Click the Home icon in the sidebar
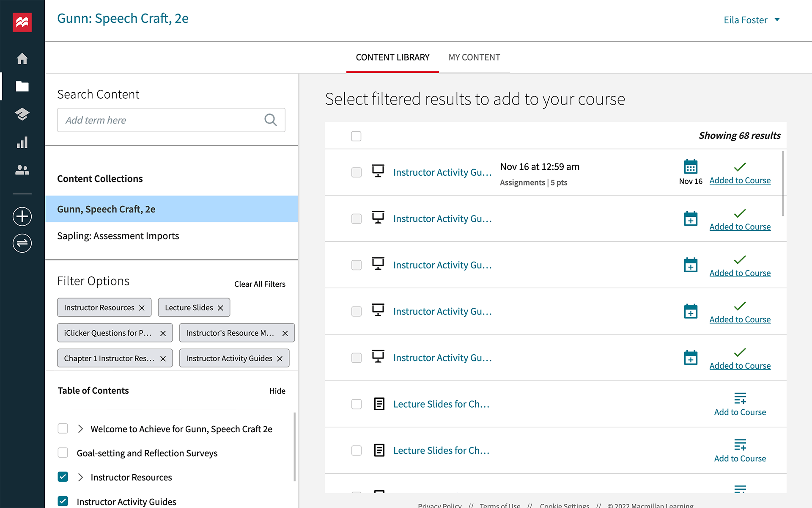Viewport: 812px width, 508px height. [x=22, y=58]
